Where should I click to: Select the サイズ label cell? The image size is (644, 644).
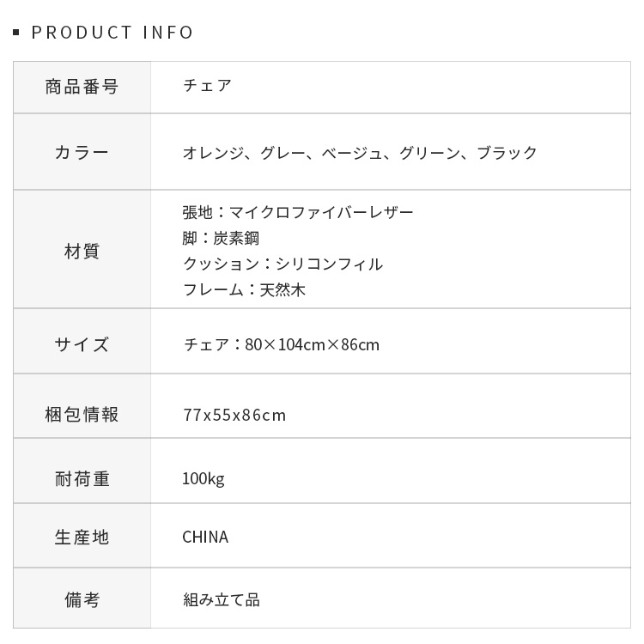(82, 344)
